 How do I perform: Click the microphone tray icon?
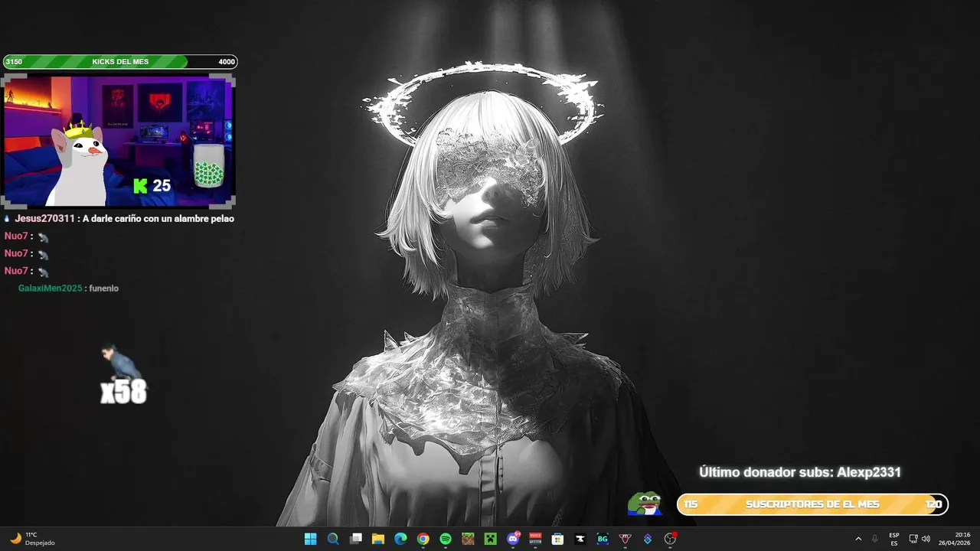(874, 539)
